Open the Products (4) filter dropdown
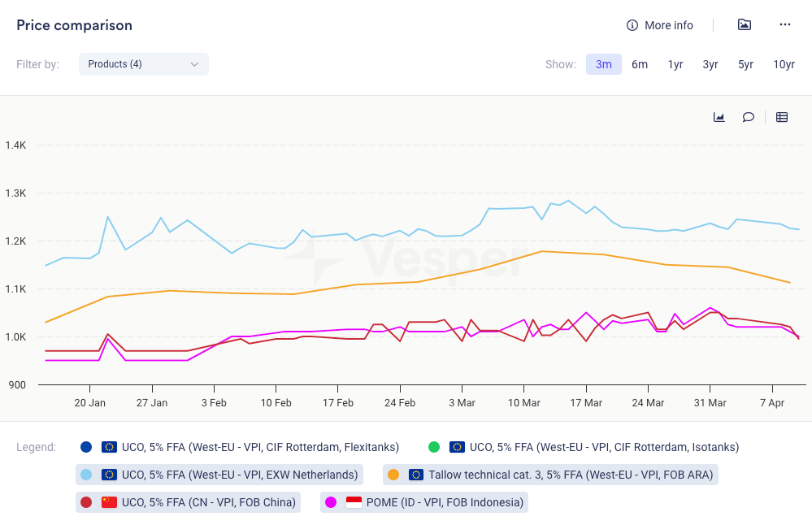The width and height of the screenshot is (812, 525). coord(144,63)
